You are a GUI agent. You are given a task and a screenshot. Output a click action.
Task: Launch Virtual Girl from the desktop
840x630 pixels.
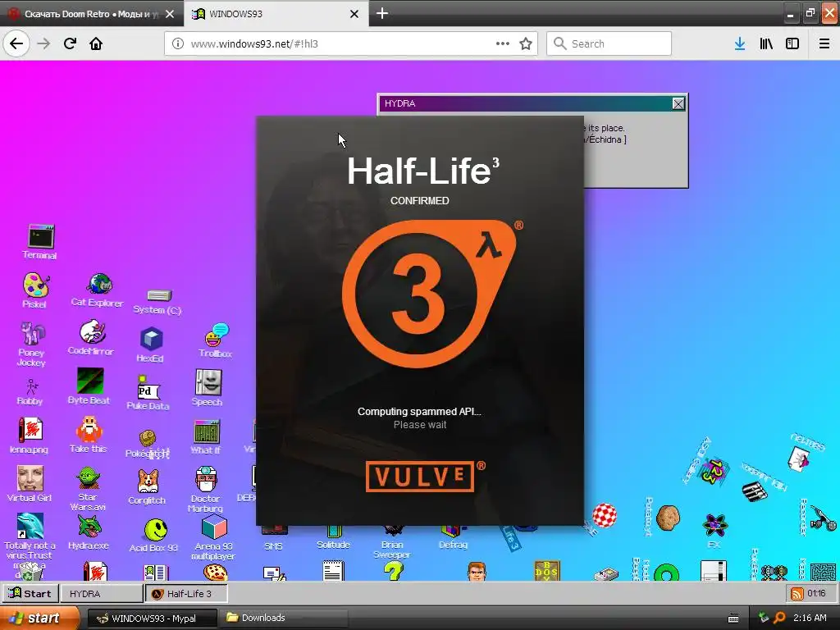tap(30, 484)
